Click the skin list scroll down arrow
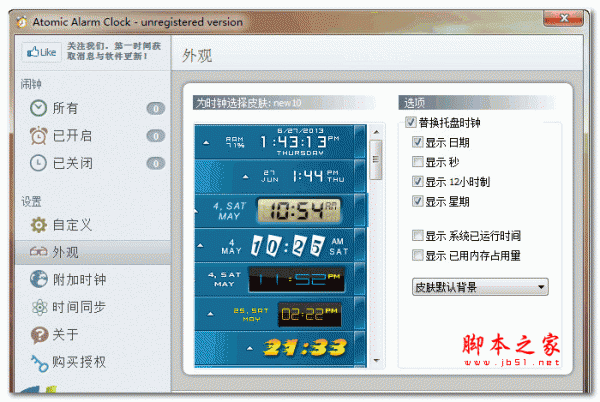600x402 pixels. pyautogui.click(x=376, y=360)
